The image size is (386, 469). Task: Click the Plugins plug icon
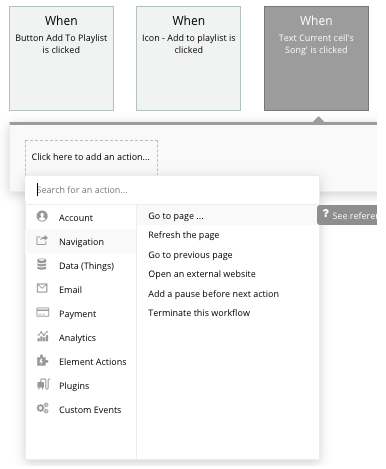(x=43, y=384)
